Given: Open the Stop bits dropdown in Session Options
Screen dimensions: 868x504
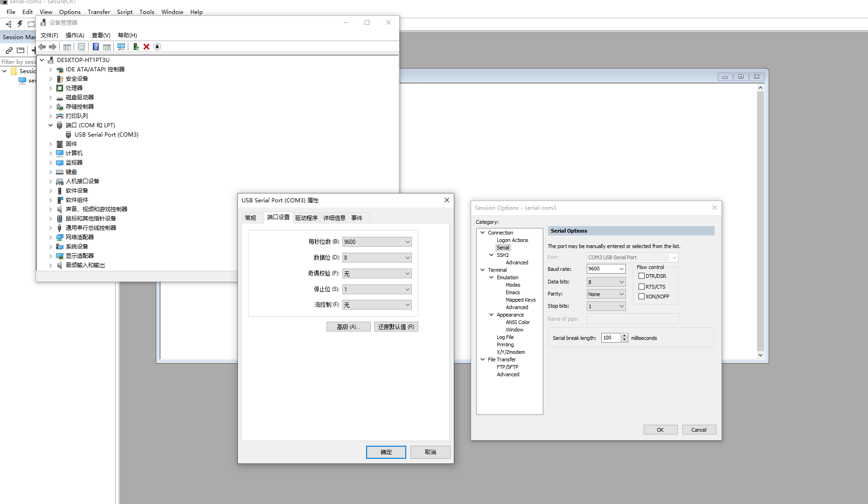Looking at the screenshot, I should click(606, 306).
